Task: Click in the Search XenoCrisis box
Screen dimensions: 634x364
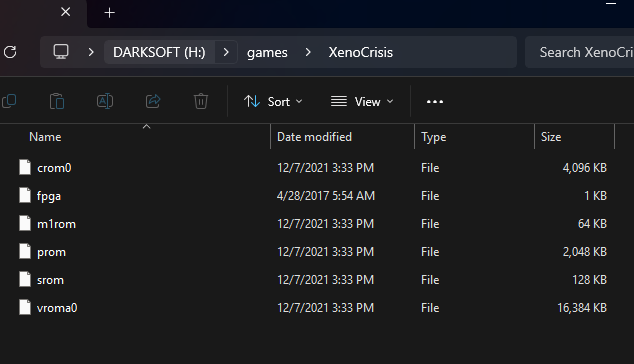Action: click(x=579, y=52)
